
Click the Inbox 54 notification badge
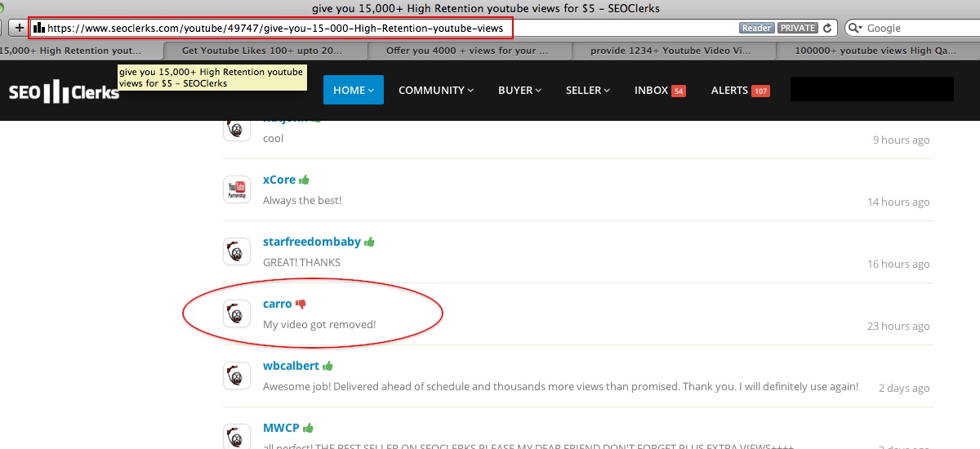pos(678,91)
